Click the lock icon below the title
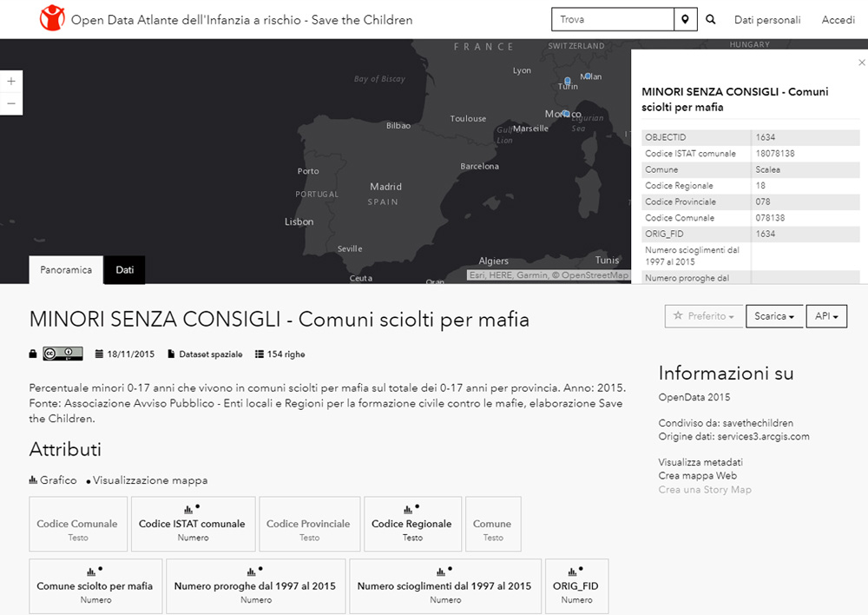Screen dimensions: 868x615 click(x=33, y=354)
